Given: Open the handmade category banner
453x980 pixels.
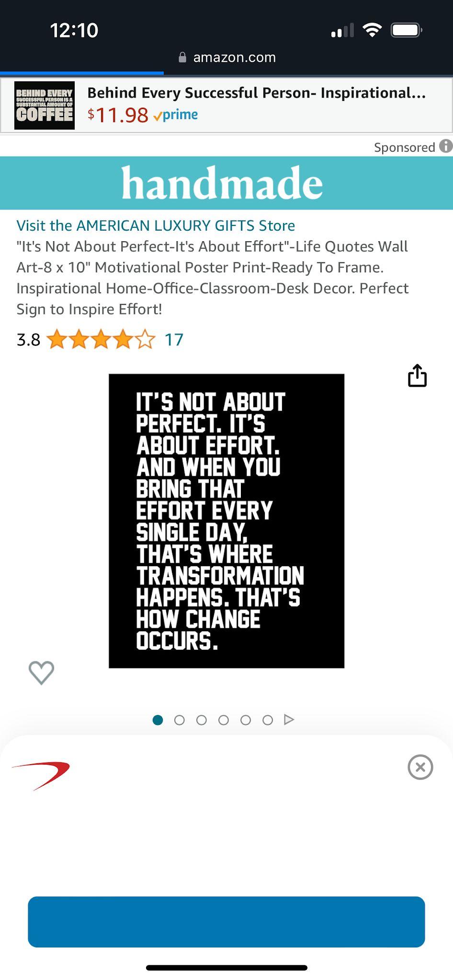Looking at the screenshot, I should coord(226,183).
